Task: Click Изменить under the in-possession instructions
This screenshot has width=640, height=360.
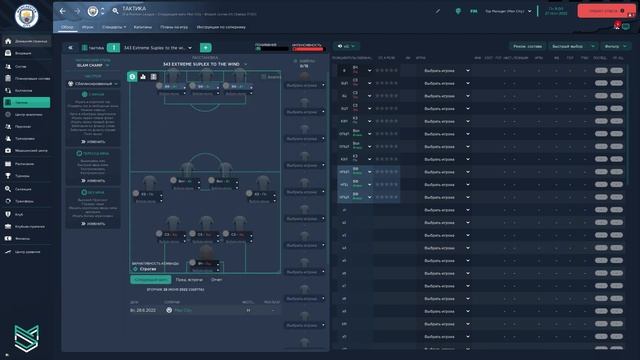Action: [x=93, y=142]
